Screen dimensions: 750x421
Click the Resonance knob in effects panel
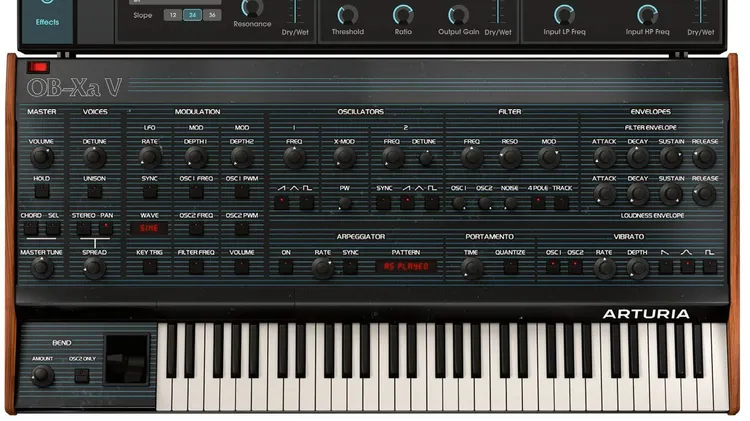(252, 7)
